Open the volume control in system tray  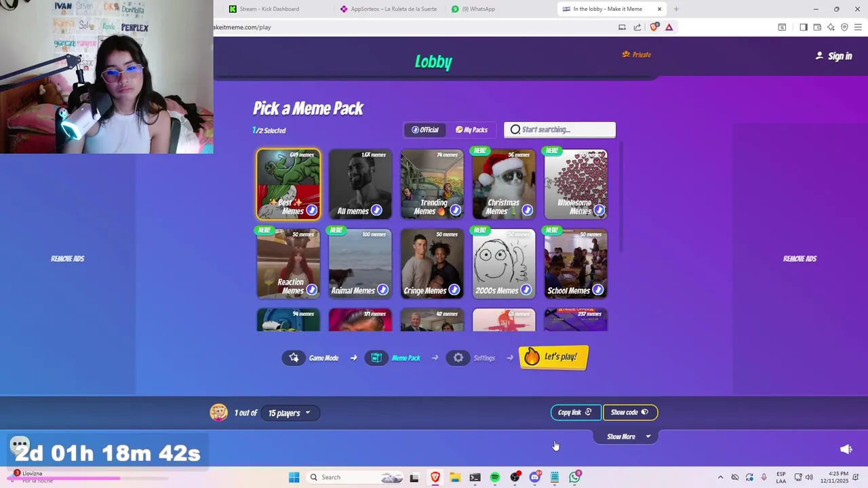pyautogui.click(x=809, y=477)
